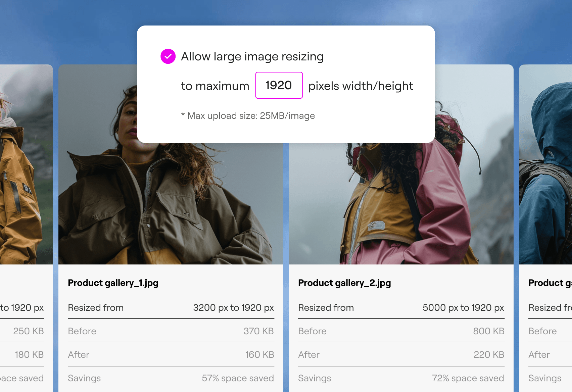This screenshot has width=572, height=392.
Task: Click the pixels width/height label text
Action: pyautogui.click(x=361, y=86)
